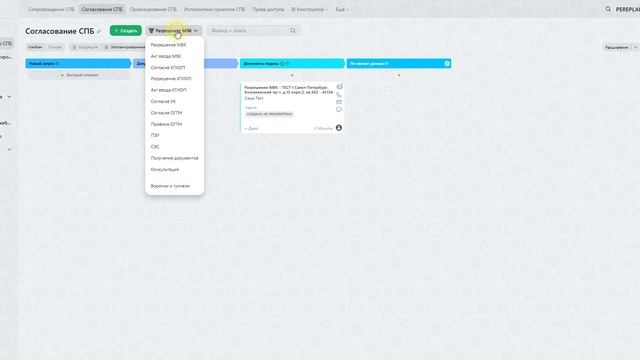Screen dimensions: 640x360
Task: Pick Акт ввода КГИОП option
Action: 169,90
